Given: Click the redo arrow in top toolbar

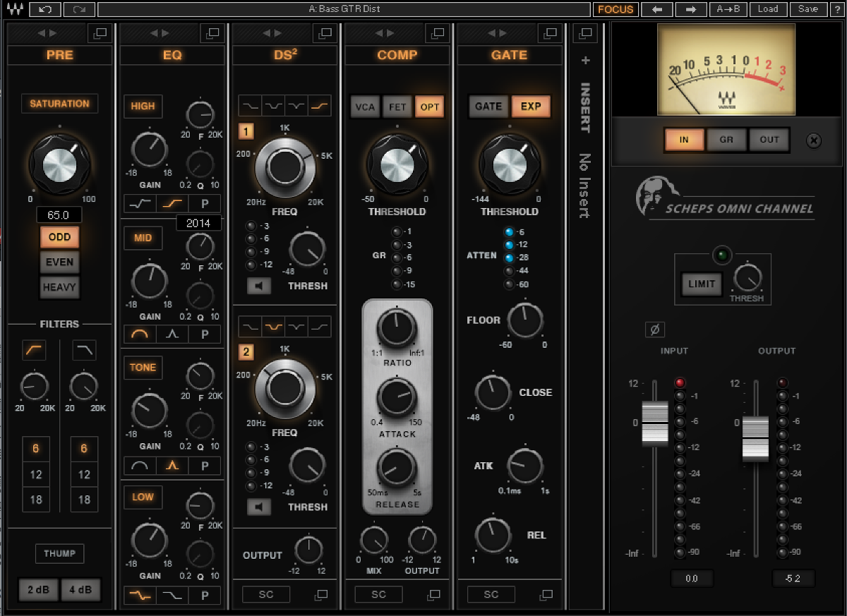Looking at the screenshot, I should [x=79, y=9].
